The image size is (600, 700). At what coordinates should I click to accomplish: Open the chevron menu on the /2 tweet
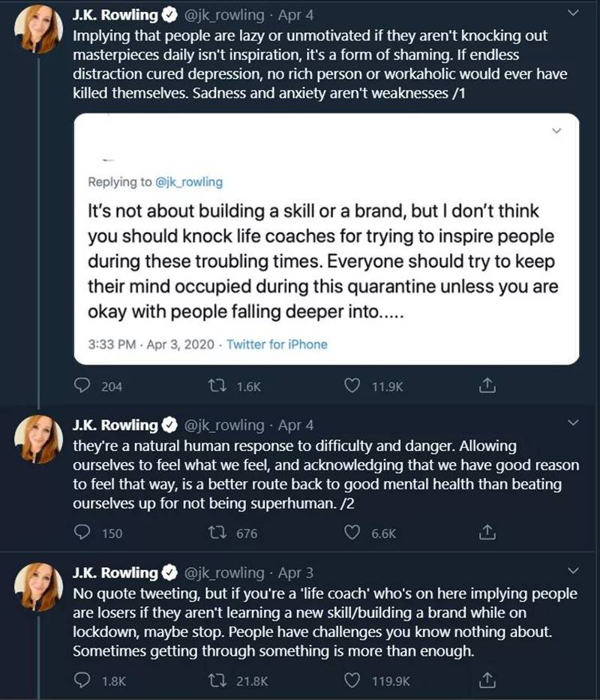[x=574, y=425]
